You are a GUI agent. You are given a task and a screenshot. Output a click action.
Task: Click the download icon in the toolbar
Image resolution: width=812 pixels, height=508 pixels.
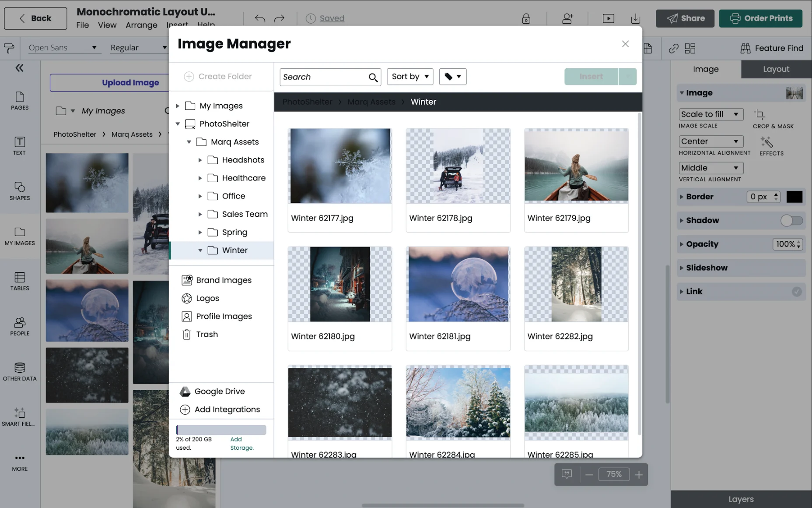(x=635, y=18)
